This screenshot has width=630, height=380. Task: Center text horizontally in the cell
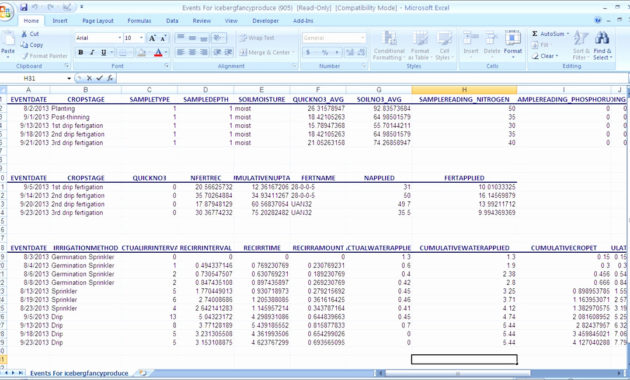(x=192, y=52)
